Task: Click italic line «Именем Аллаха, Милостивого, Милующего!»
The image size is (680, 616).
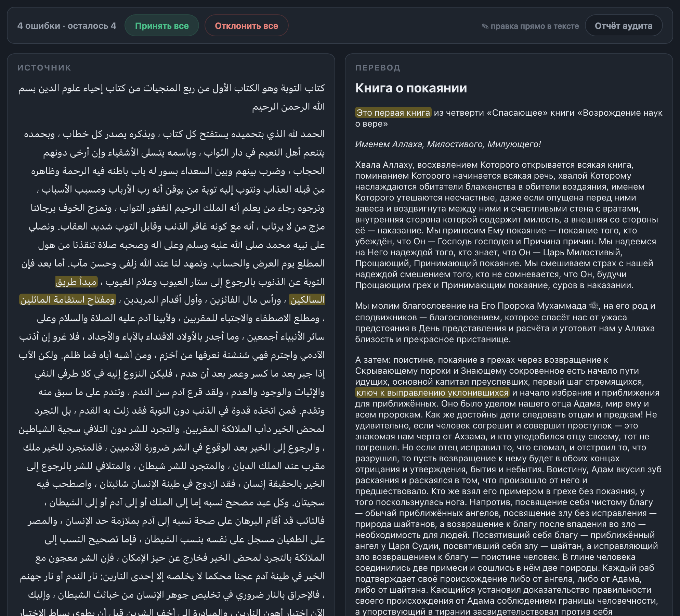Action: [448, 144]
